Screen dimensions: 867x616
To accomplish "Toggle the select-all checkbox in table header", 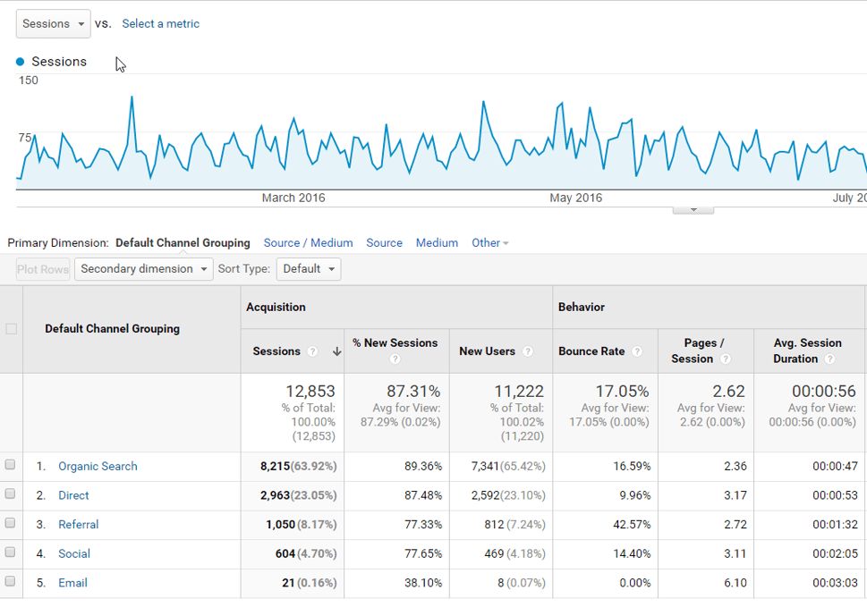I will pyautogui.click(x=11, y=329).
